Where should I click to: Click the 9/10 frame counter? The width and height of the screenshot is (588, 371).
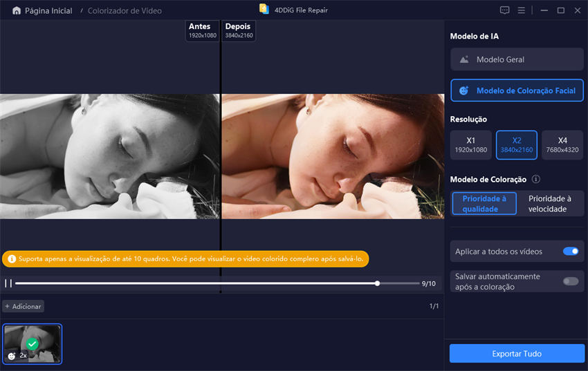(429, 283)
